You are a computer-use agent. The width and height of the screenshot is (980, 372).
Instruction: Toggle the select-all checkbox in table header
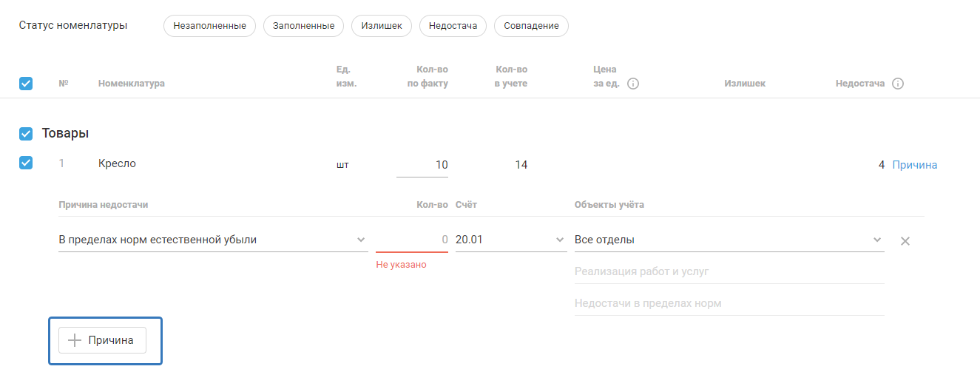26,84
